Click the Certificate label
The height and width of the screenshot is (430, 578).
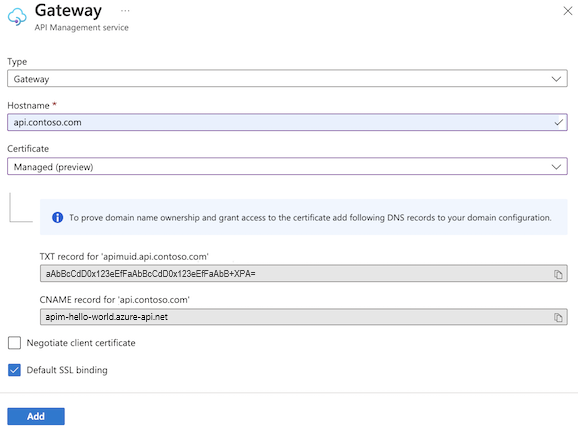(x=28, y=148)
